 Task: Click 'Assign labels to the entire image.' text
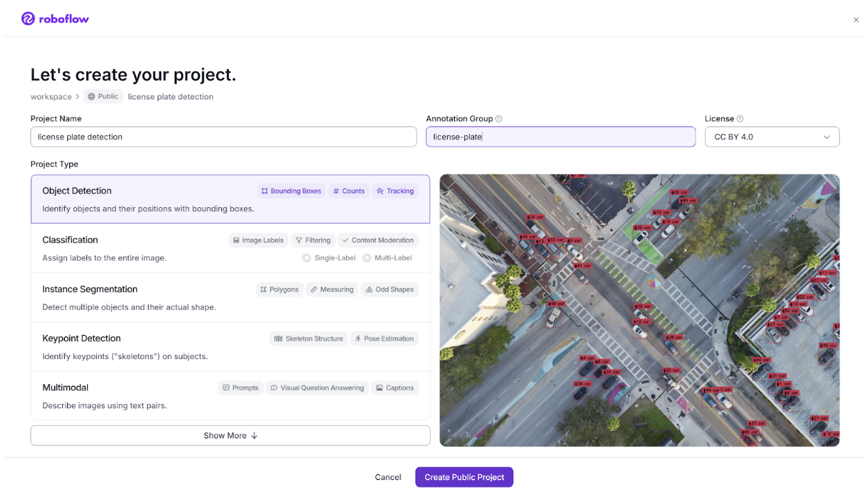click(x=104, y=258)
